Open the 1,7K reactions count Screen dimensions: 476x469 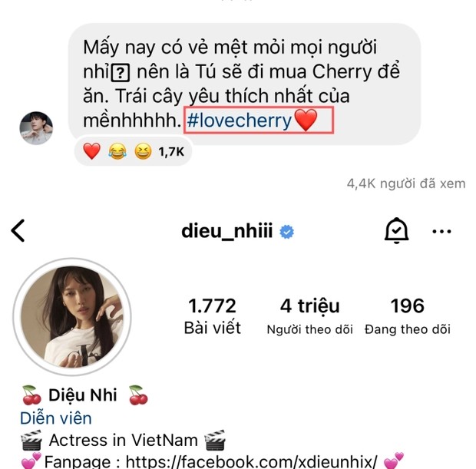pos(171,151)
